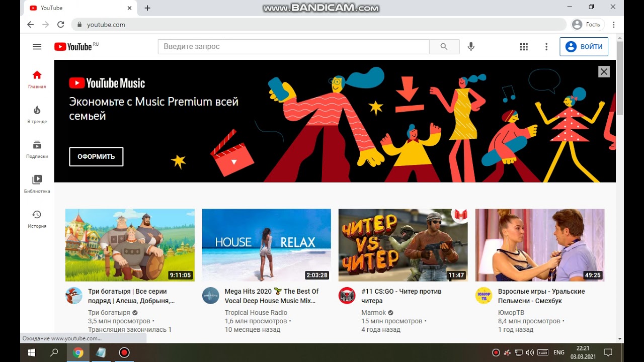Screen dimensions: 644x362
Task: Click the browser Back arrow
Action: coord(31,25)
